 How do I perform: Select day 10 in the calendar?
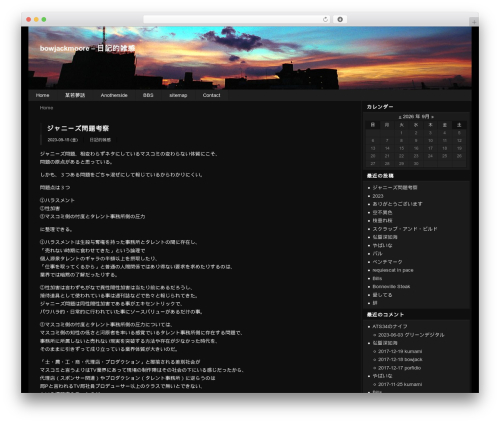point(430,141)
